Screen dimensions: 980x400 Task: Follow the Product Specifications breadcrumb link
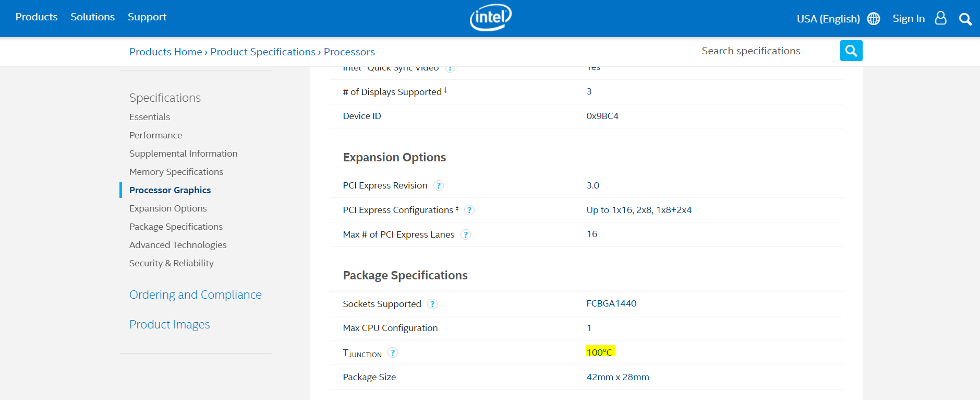click(x=263, y=52)
